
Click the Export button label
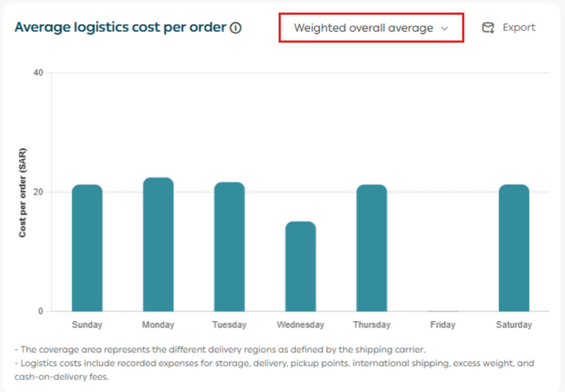518,28
